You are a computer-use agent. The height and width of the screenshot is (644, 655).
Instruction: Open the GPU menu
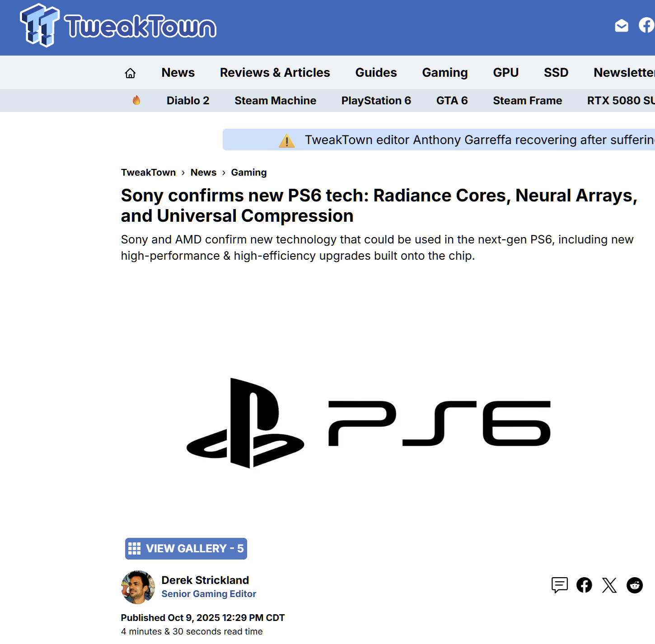(506, 73)
